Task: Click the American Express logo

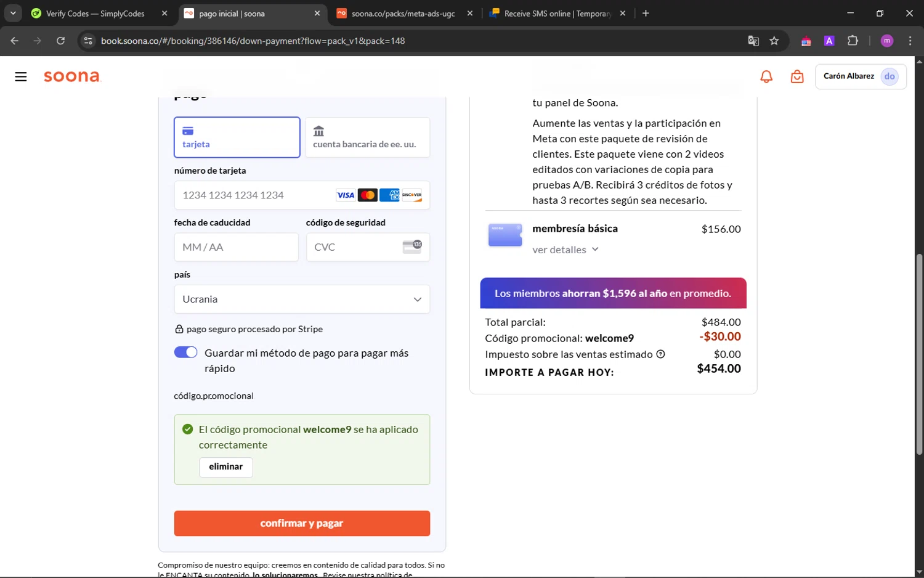Action: (x=389, y=195)
